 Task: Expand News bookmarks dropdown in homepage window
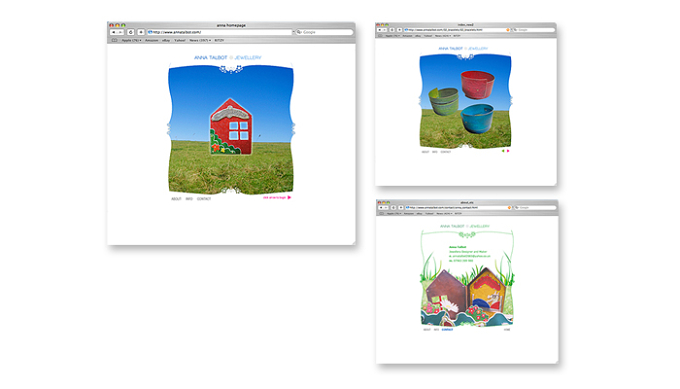(200, 40)
